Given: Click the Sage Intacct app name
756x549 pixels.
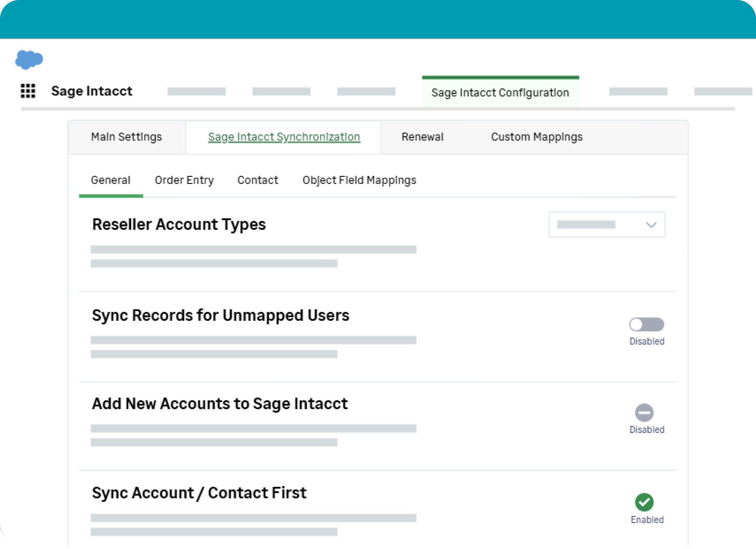Looking at the screenshot, I should click(92, 91).
